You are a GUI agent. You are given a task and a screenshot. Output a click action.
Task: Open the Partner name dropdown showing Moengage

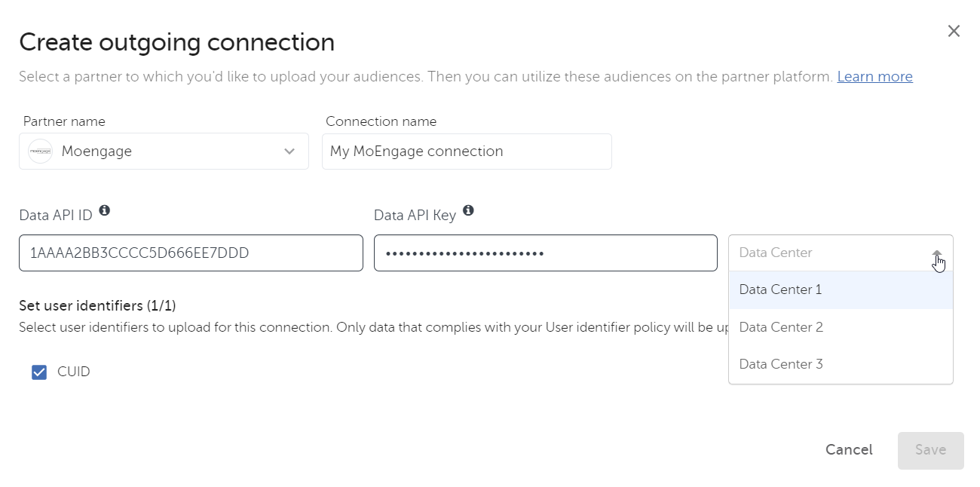164,152
